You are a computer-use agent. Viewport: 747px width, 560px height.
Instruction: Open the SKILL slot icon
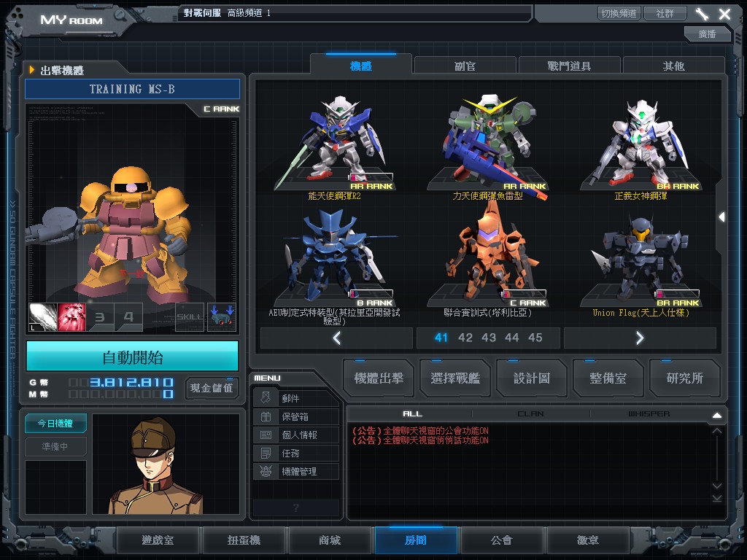pos(190,317)
